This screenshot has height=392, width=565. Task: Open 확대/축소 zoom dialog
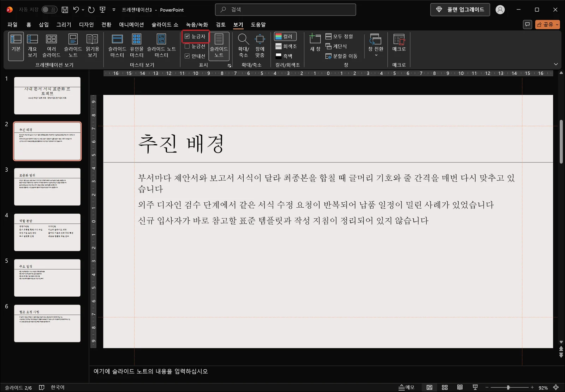pos(243,46)
